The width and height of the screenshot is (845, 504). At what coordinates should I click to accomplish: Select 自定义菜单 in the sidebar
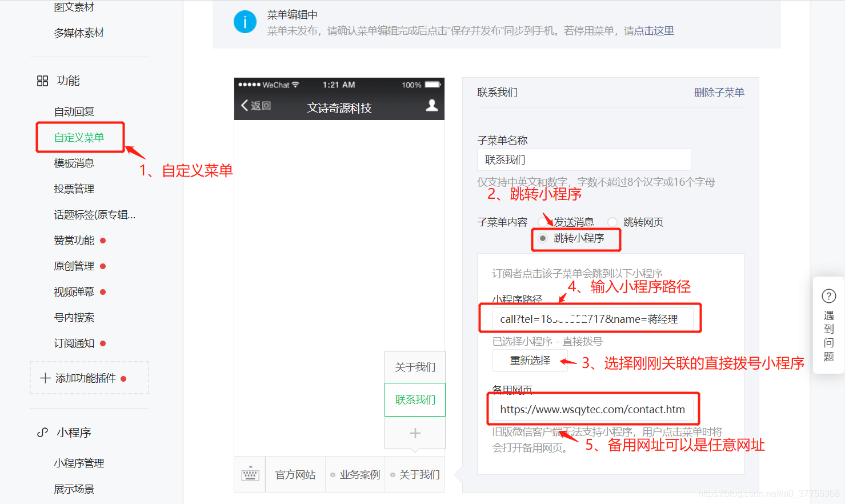[79, 138]
